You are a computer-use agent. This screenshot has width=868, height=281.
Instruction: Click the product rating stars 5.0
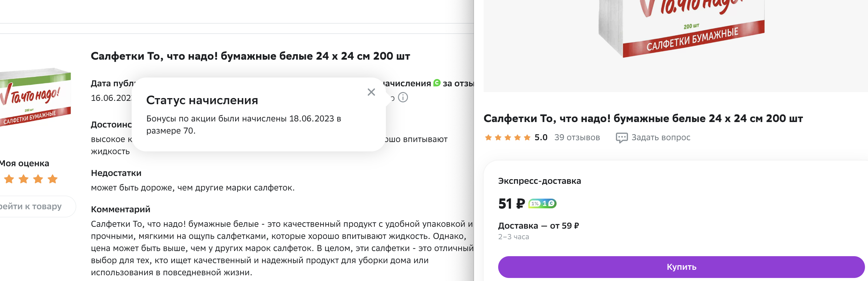(508, 137)
